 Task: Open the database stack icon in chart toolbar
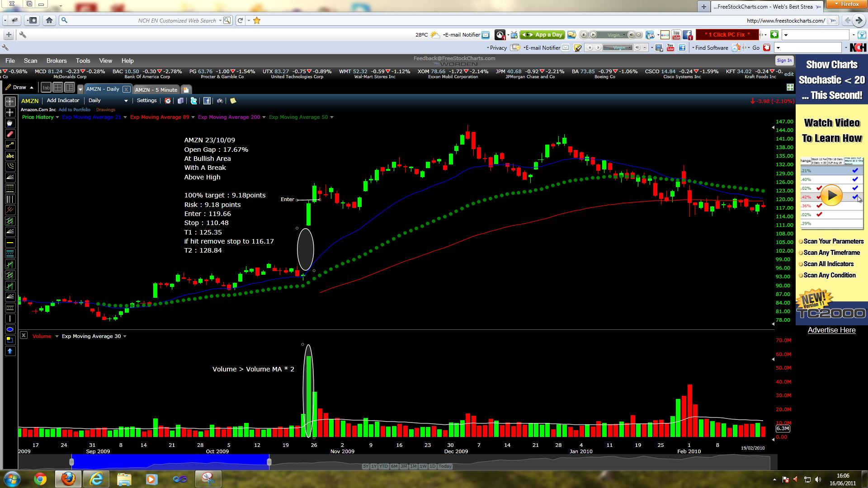(x=180, y=101)
